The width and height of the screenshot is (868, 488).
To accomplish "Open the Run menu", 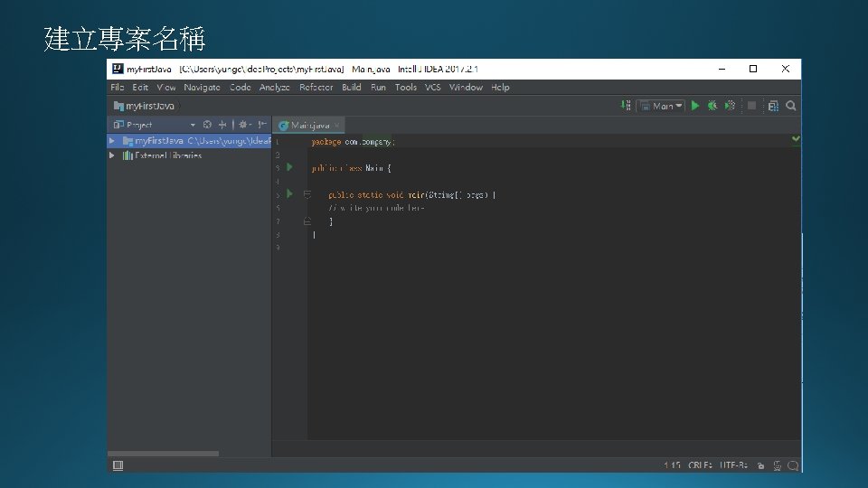I will (378, 88).
